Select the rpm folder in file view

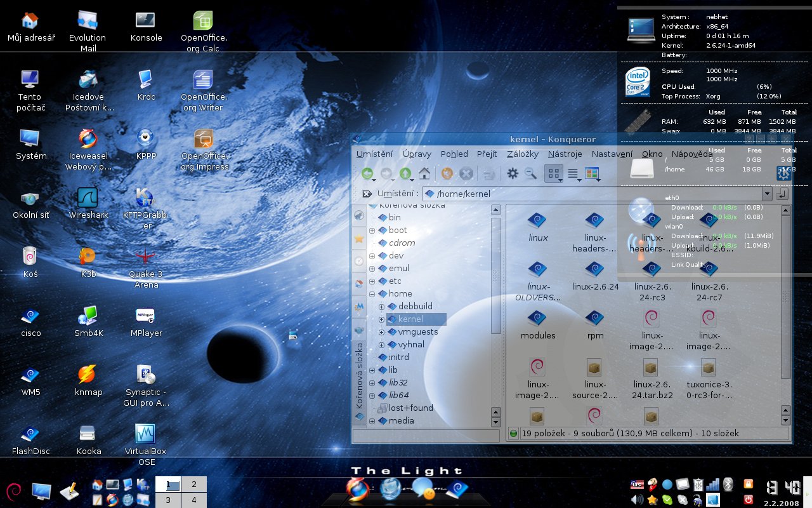coord(595,326)
